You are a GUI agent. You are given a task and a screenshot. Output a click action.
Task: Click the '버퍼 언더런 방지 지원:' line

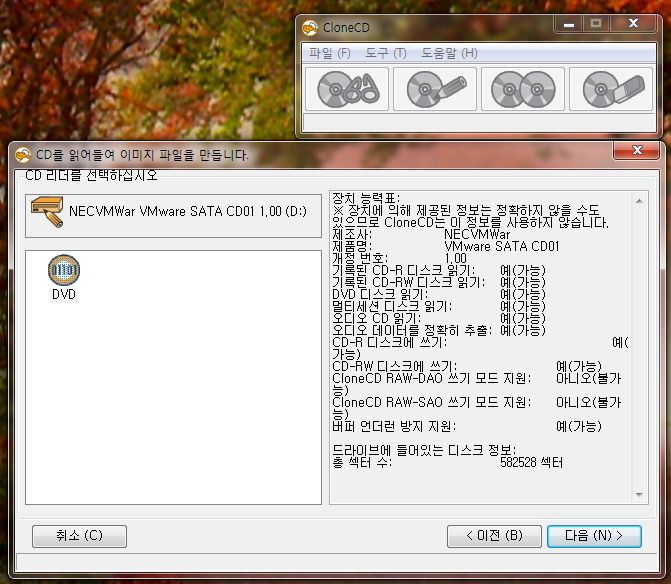pyautogui.click(x=467, y=426)
